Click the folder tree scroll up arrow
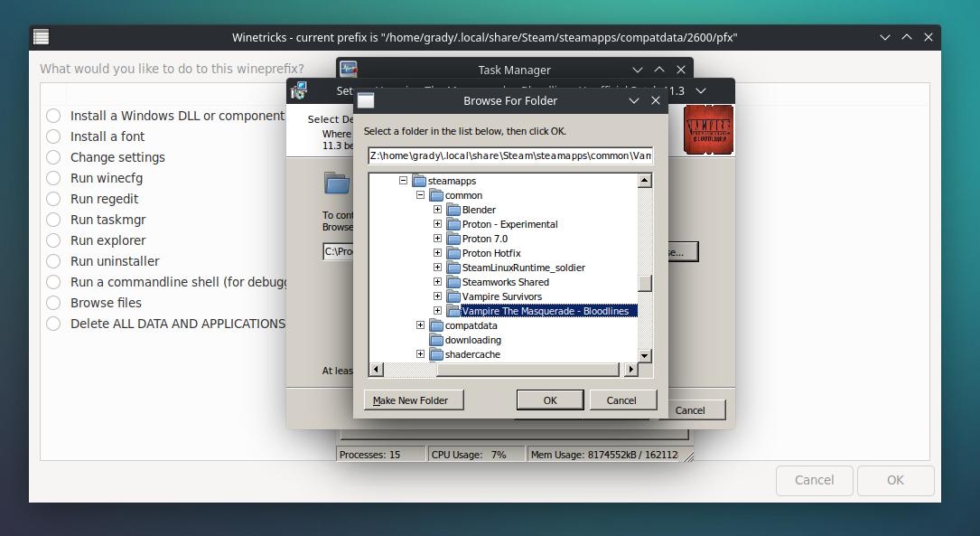 [644, 181]
